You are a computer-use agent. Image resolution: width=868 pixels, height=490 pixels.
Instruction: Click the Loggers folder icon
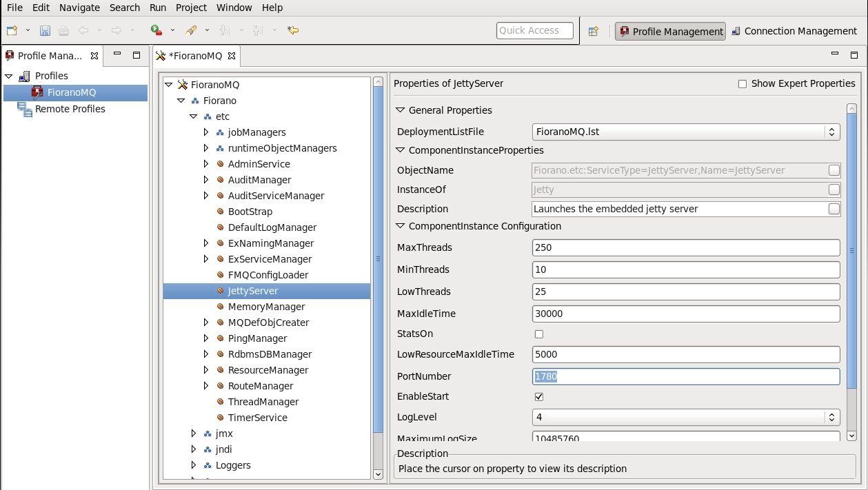point(208,465)
